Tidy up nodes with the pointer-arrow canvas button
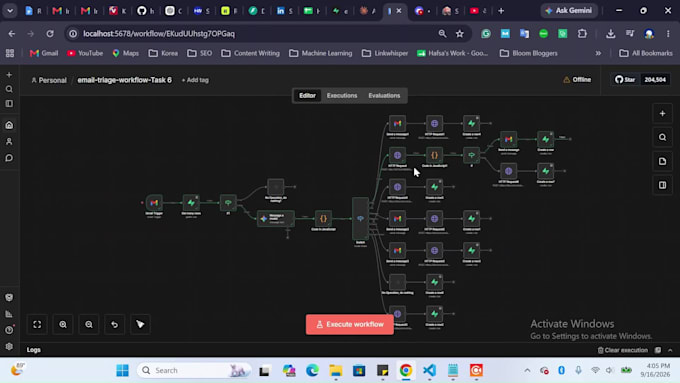 click(x=140, y=324)
